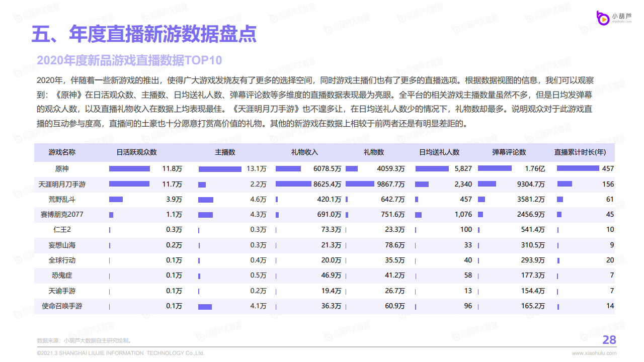Select the 天涯明月刀手游 row label

[62, 184]
